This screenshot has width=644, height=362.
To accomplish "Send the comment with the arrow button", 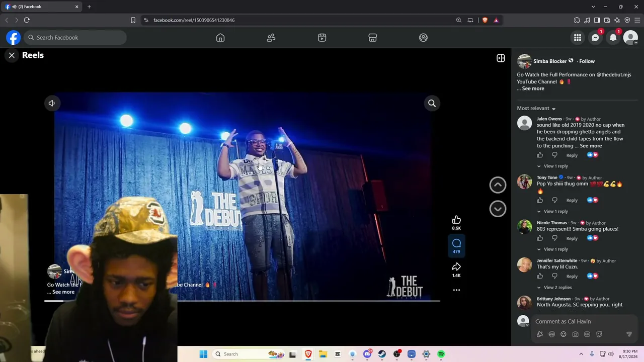I will (x=629, y=334).
